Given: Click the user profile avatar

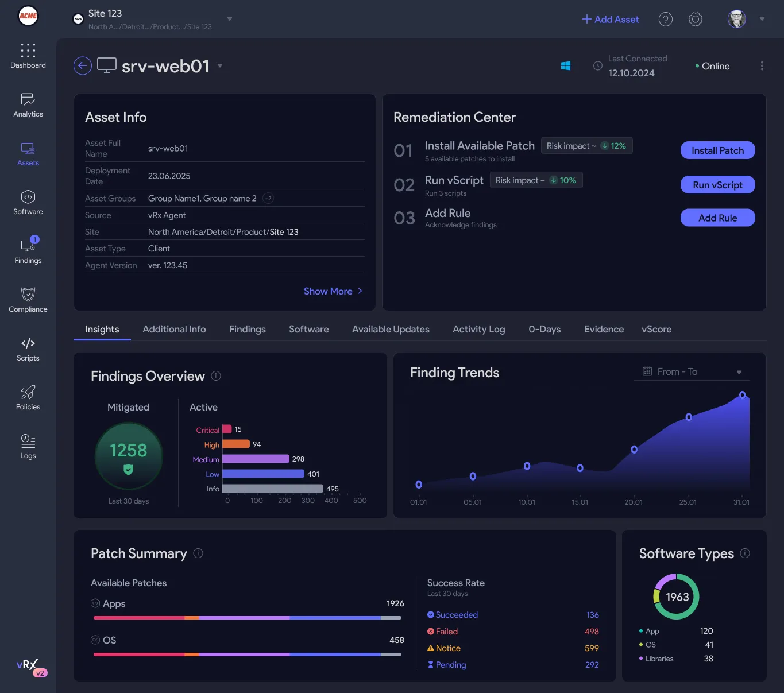Looking at the screenshot, I should pyautogui.click(x=737, y=19).
